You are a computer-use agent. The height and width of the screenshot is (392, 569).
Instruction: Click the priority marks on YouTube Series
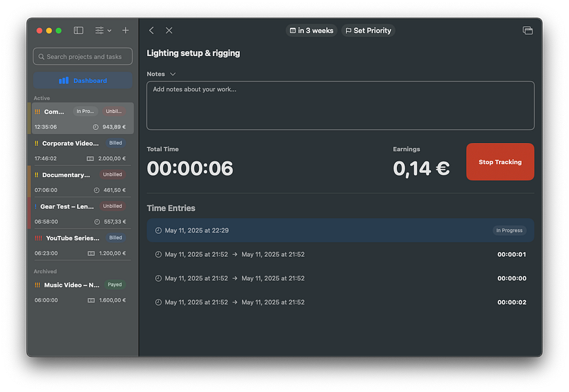point(38,238)
